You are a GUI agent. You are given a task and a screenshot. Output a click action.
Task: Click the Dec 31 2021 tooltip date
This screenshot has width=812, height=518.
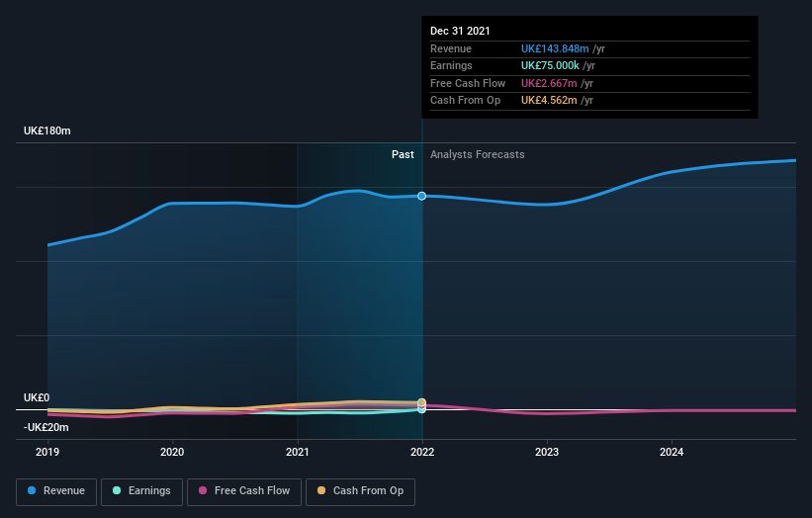click(x=460, y=31)
